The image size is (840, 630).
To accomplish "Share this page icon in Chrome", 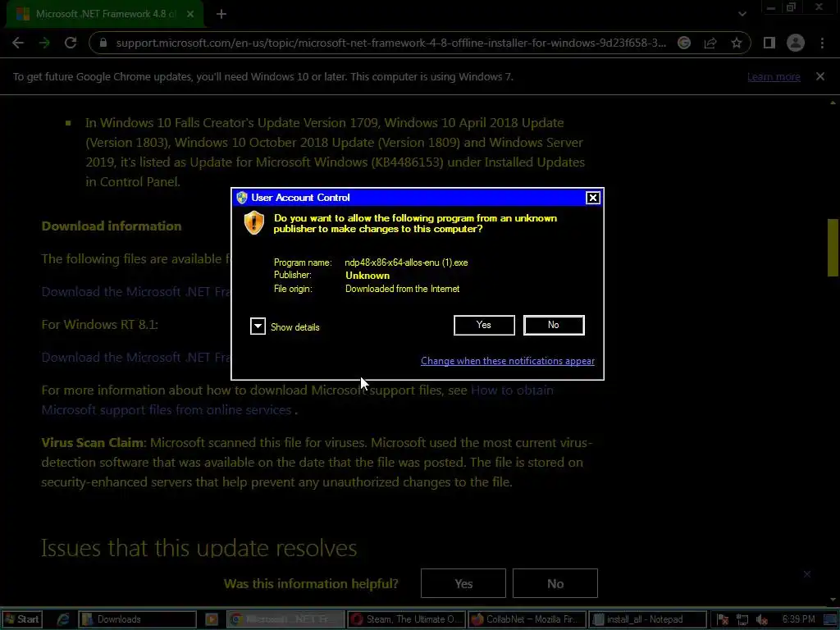I will (x=710, y=43).
